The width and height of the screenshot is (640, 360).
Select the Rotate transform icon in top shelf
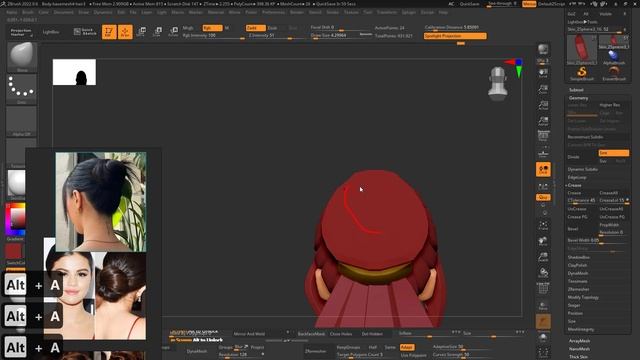click(x=173, y=32)
